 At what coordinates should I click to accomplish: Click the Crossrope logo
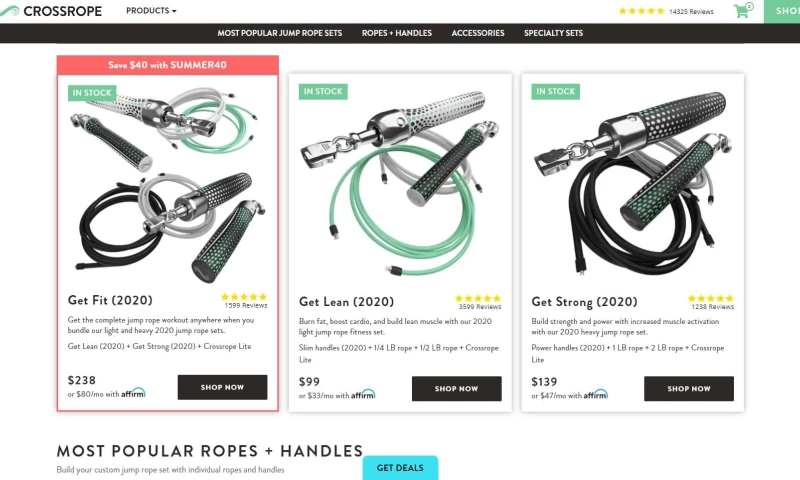pos(51,11)
